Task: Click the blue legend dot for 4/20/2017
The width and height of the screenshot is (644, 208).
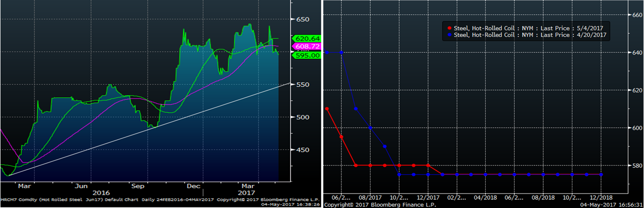Action: 450,35
